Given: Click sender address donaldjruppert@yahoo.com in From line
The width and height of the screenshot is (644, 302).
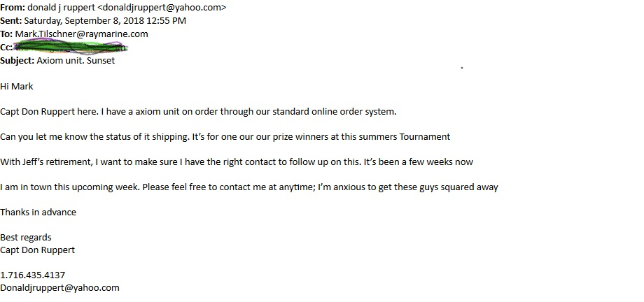Looking at the screenshot, I should coord(162,8).
